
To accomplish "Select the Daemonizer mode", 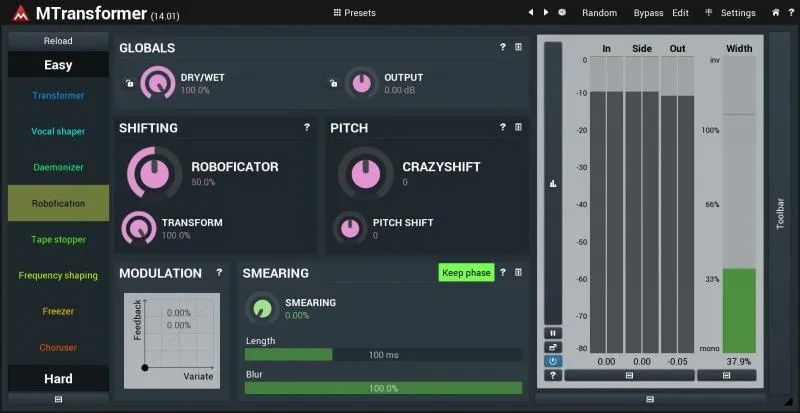I will pos(58,167).
